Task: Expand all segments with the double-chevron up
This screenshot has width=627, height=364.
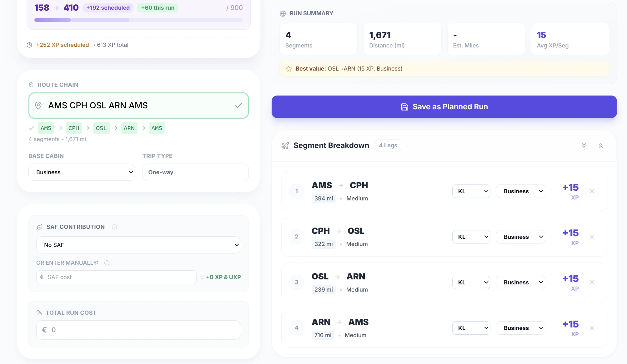Action: (x=601, y=145)
